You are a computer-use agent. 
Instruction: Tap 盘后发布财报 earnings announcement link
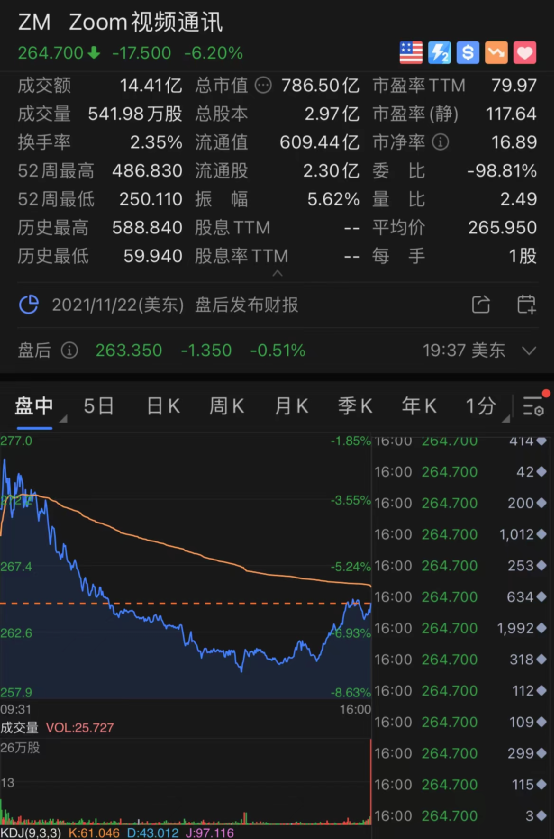tap(247, 305)
